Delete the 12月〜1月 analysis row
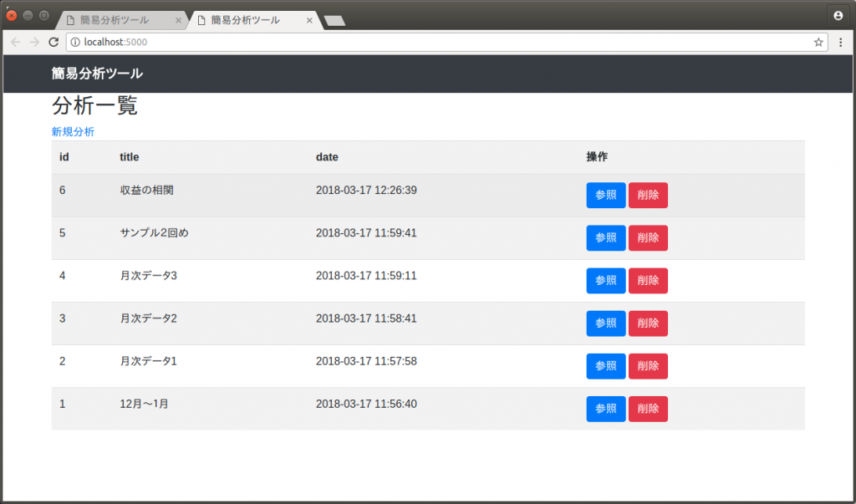Screen dimensions: 856x504 coord(648,409)
